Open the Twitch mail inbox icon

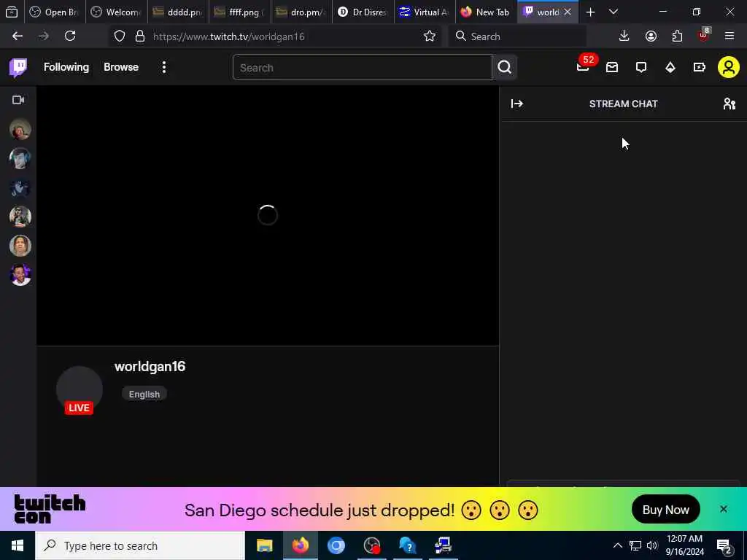(x=612, y=67)
